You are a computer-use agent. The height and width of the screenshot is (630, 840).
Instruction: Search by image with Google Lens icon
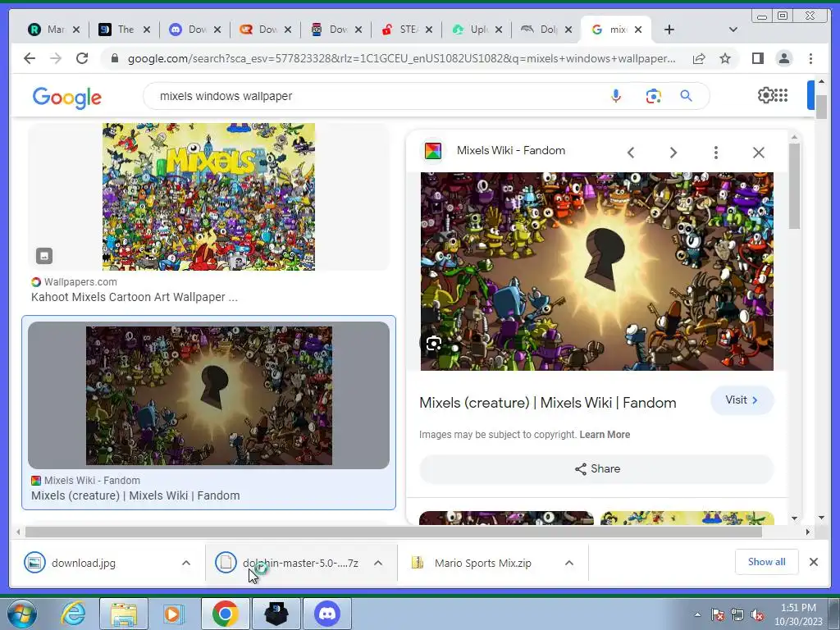[x=653, y=97]
